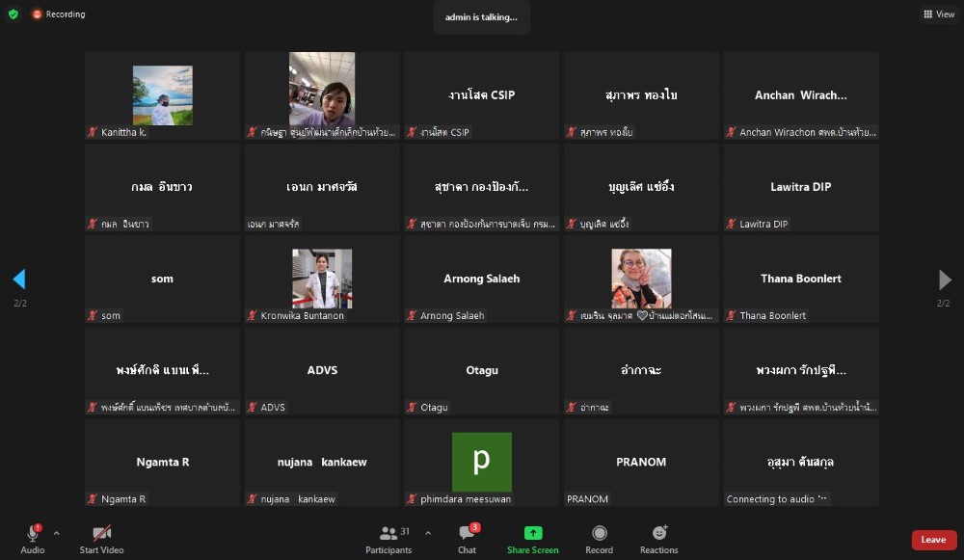Select Kronwika Buntanon participant tile
Screen dimensions: 964x560
322,279
